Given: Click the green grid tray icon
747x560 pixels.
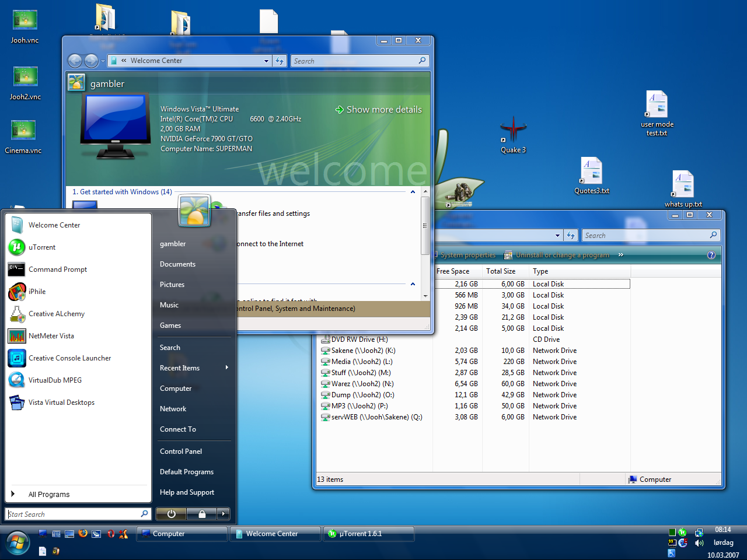Looking at the screenshot, I should (x=672, y=532).
